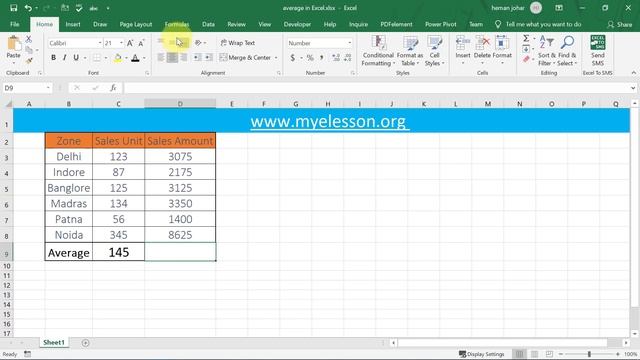Screen dimensions: 640x360
Task: Increase font size with the large A icon
Action: (x=130, y=43)
